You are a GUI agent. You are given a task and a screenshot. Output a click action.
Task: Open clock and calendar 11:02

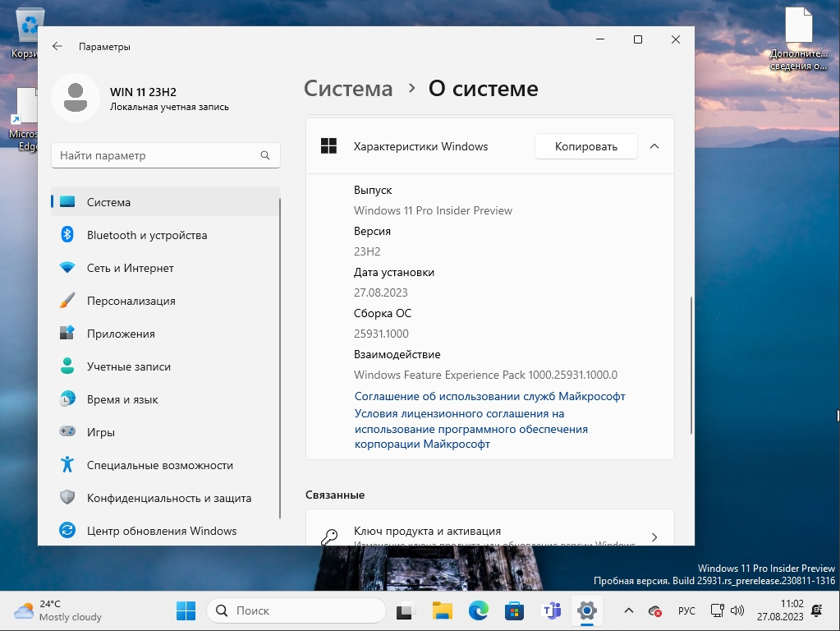[x=780, y=610]
